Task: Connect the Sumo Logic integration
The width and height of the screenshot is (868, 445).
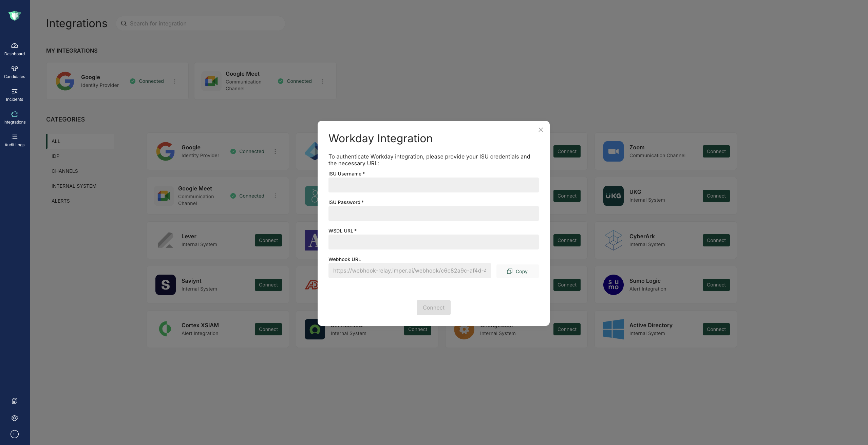Action: [716, 285]
